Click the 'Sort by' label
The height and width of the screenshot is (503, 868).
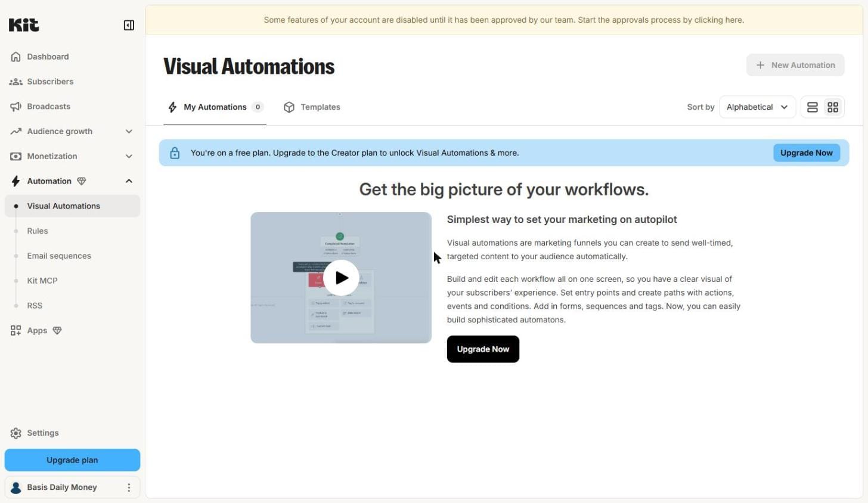[700, 107]
